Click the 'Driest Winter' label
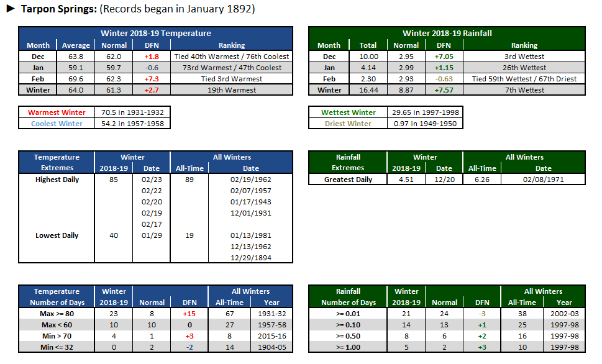 tap(349, 123)
